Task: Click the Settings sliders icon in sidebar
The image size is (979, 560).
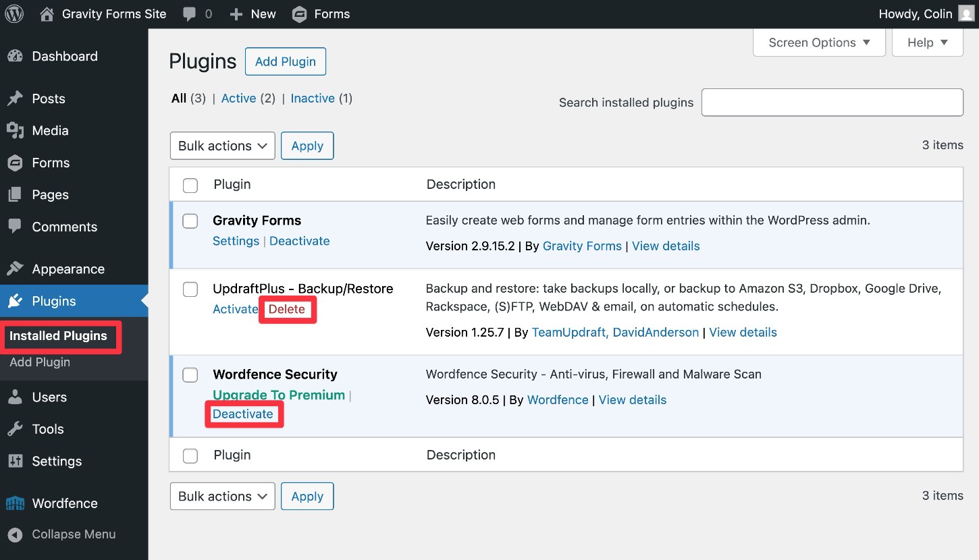Action: click(x=15, y=461)
